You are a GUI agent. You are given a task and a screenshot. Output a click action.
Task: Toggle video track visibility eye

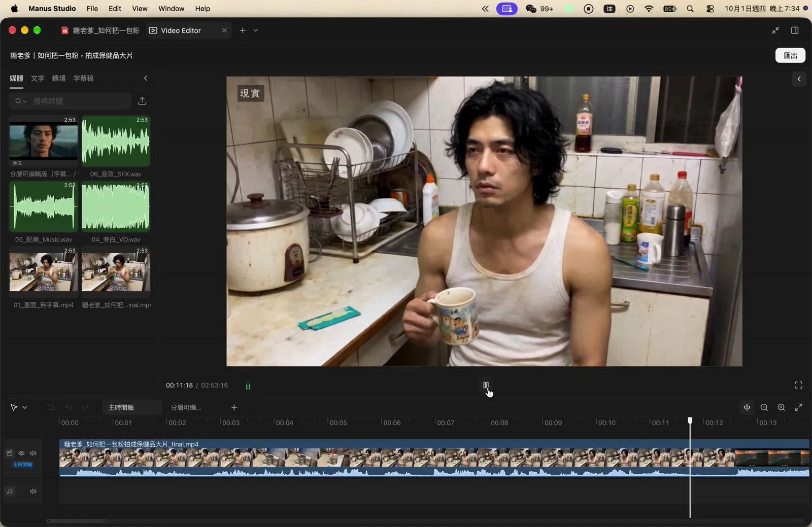(x=21, y=453)
